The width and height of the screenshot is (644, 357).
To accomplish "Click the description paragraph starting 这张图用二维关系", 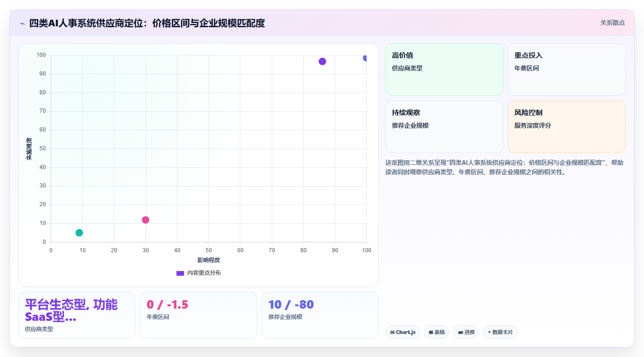I will [x=505, y=167].
